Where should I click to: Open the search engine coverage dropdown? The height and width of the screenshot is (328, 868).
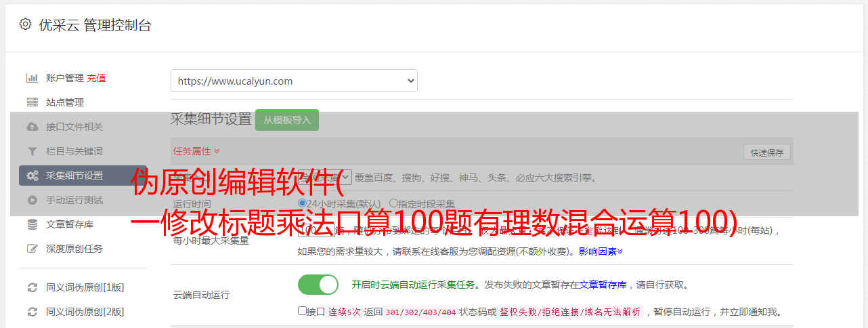click(325, 178)
